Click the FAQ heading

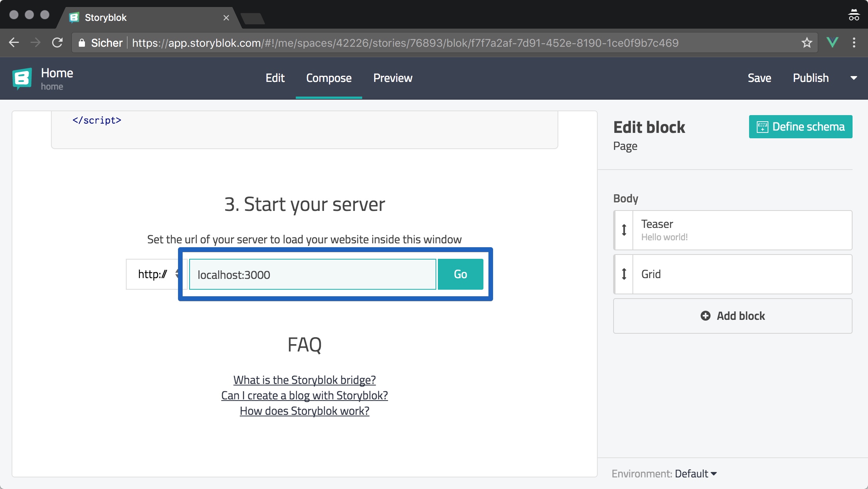coord(305,345)
